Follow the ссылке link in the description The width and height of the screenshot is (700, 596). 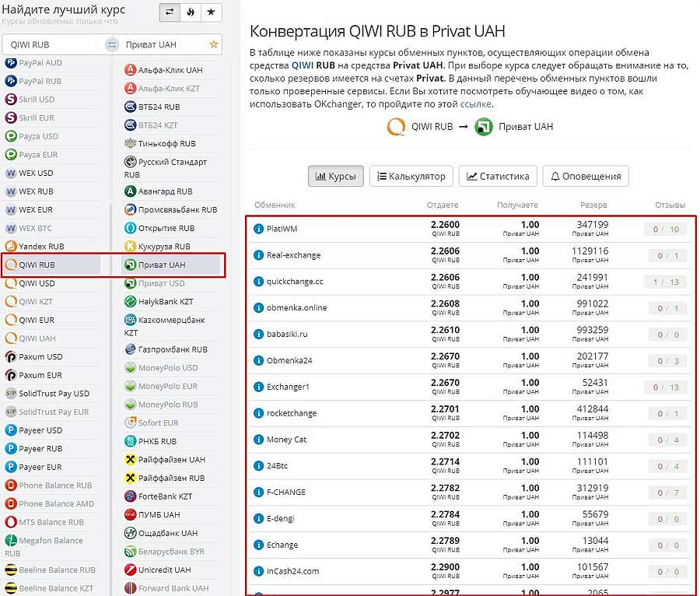(x=476, y=104)
